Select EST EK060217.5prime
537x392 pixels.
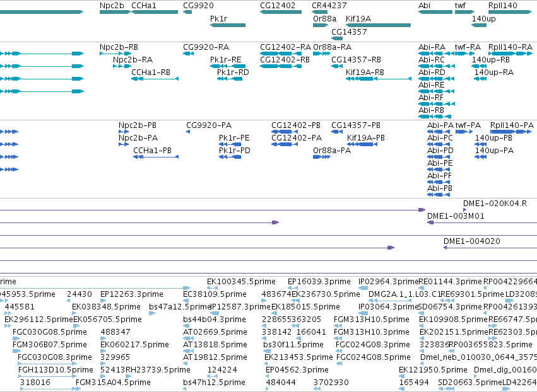pos(103,351)
